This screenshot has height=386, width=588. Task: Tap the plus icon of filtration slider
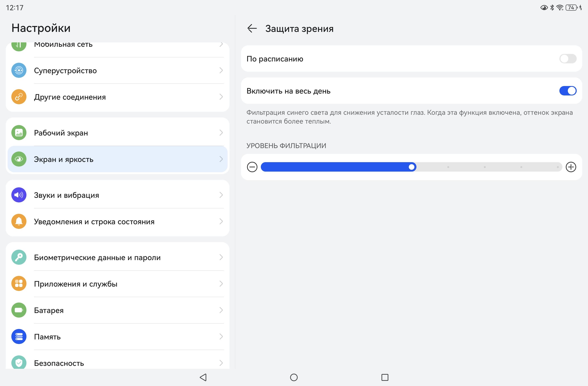(571, 167)
